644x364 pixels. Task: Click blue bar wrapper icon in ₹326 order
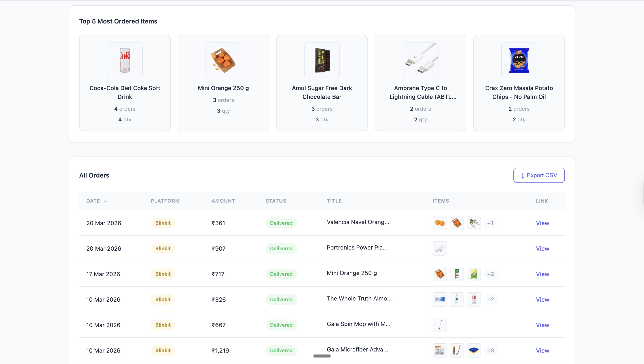[x=439, y=300]
